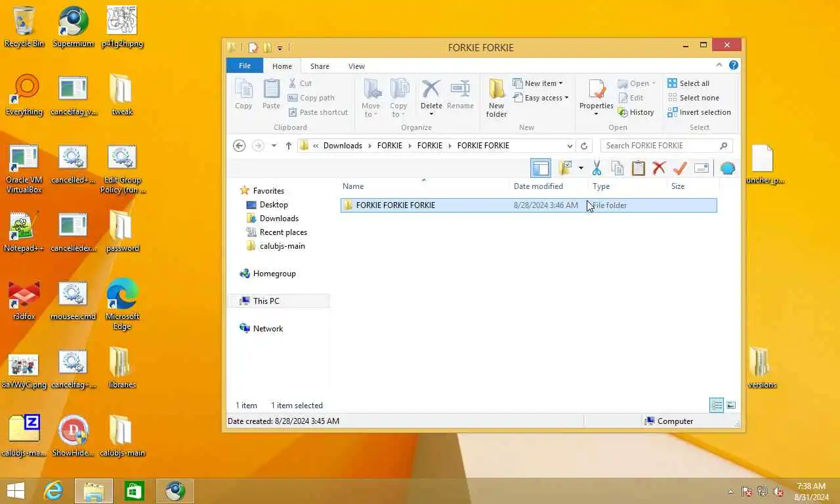Image resolution: width=840 pixels, height=504 pixels.
Task: Expand breadcrumb arrow after Downloads
Action: coord(369,146)
